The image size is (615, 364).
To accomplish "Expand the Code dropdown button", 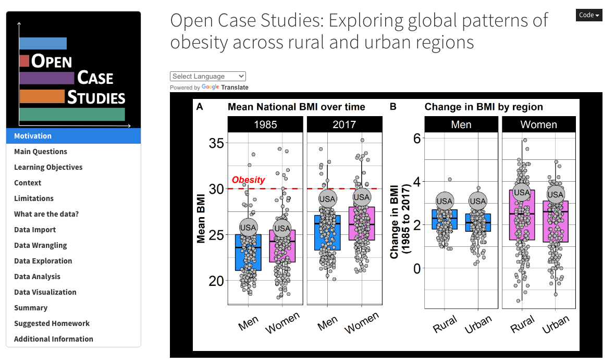I will point(589,15).
